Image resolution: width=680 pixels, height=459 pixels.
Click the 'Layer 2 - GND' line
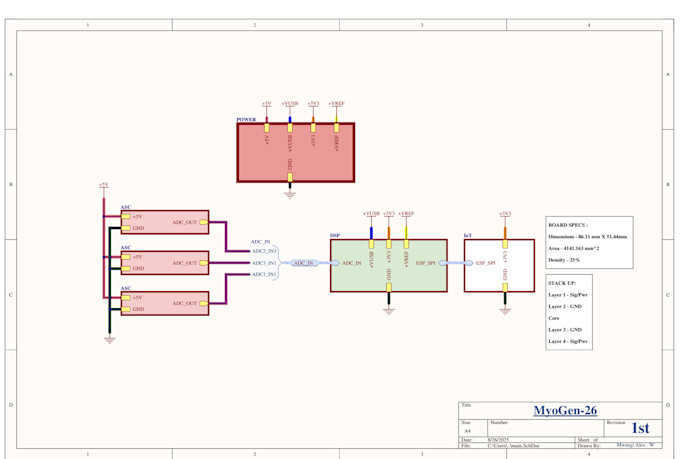pos(565,306)
